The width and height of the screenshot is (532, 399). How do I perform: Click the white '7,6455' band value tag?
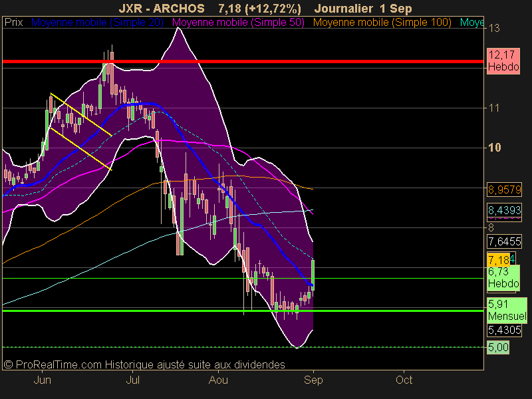tap(504, 241)
